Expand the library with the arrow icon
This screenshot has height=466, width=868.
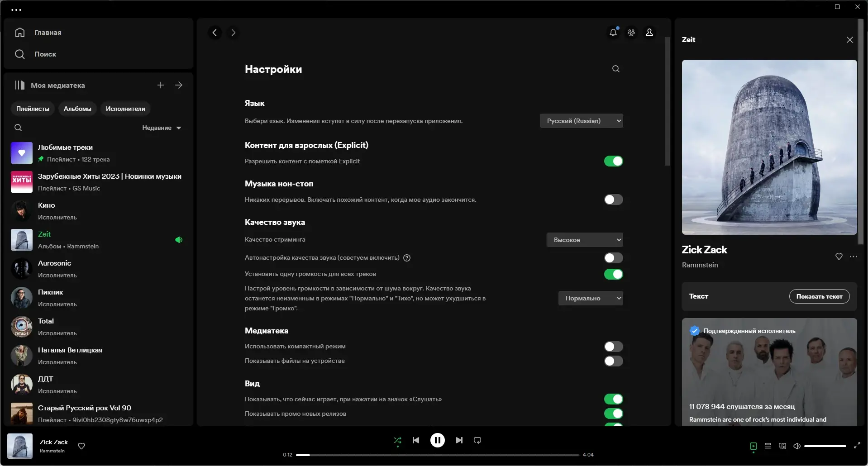(x=179, y=85)
